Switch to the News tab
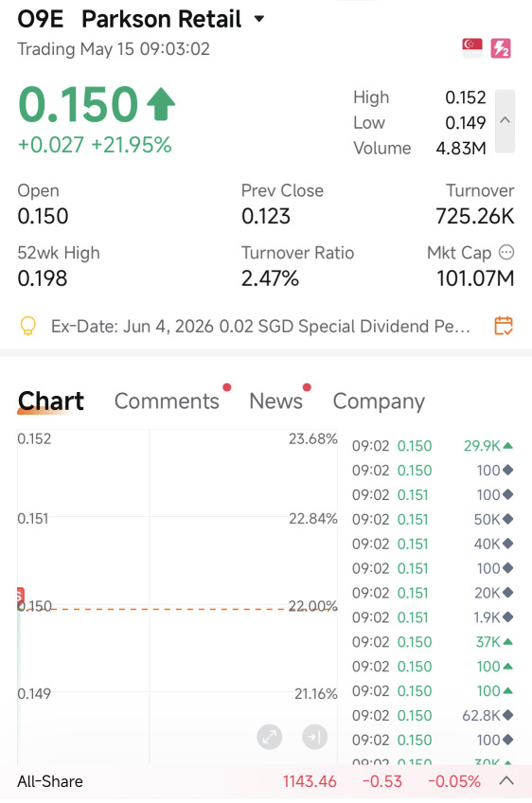The image size is (532, 803). click(x=275, y=401)
